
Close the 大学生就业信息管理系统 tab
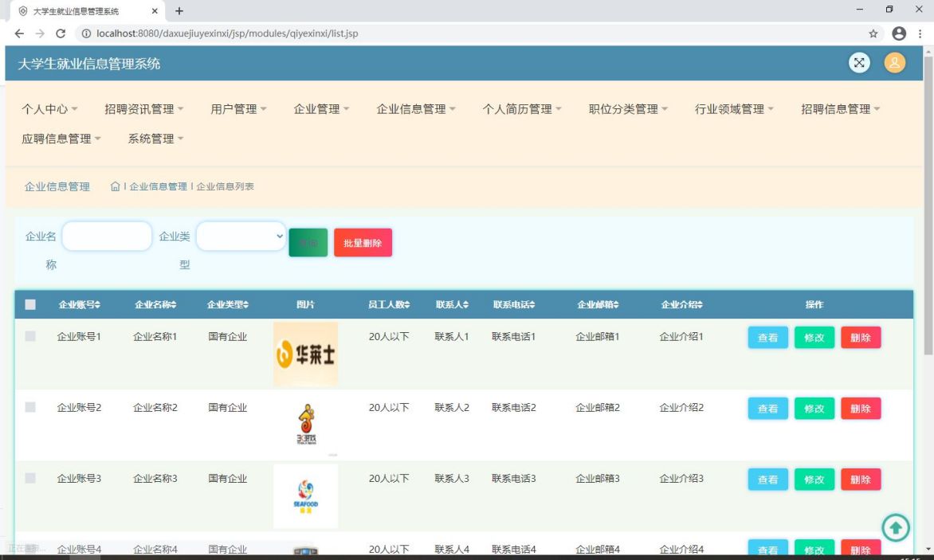(155, 10)
